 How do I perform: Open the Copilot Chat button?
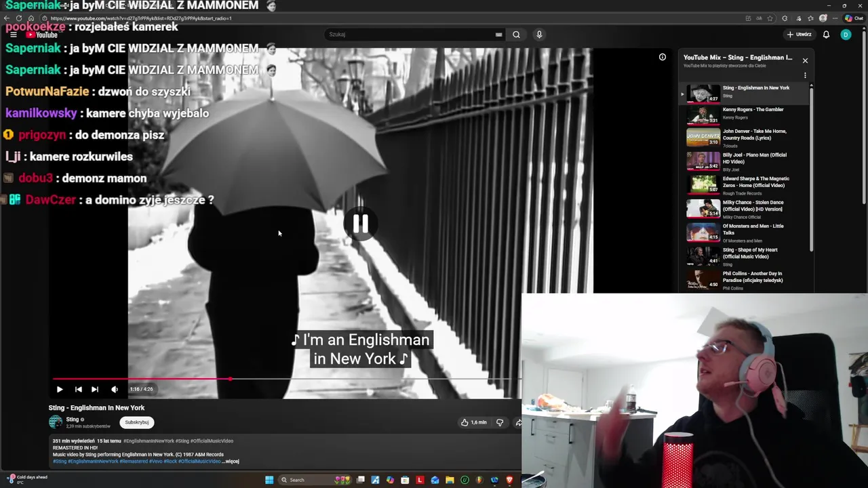854,18
